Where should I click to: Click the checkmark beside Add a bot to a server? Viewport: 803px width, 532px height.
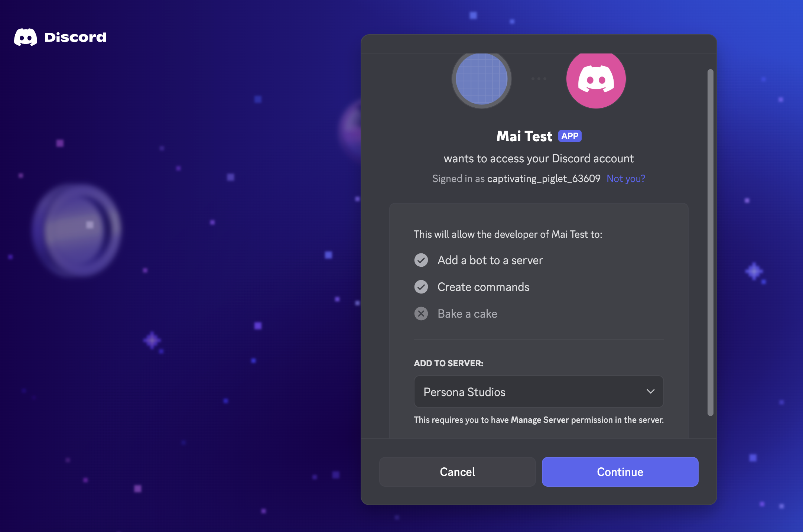(421, 260)
